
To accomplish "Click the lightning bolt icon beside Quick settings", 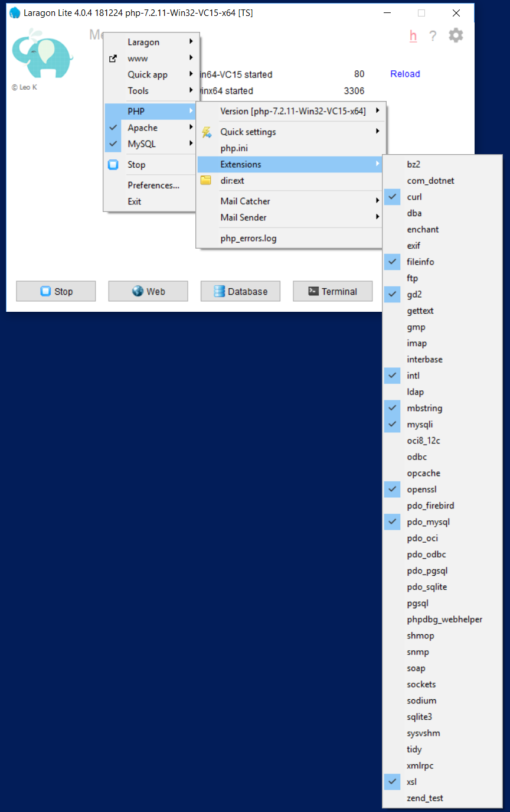I will pos(208,132).
